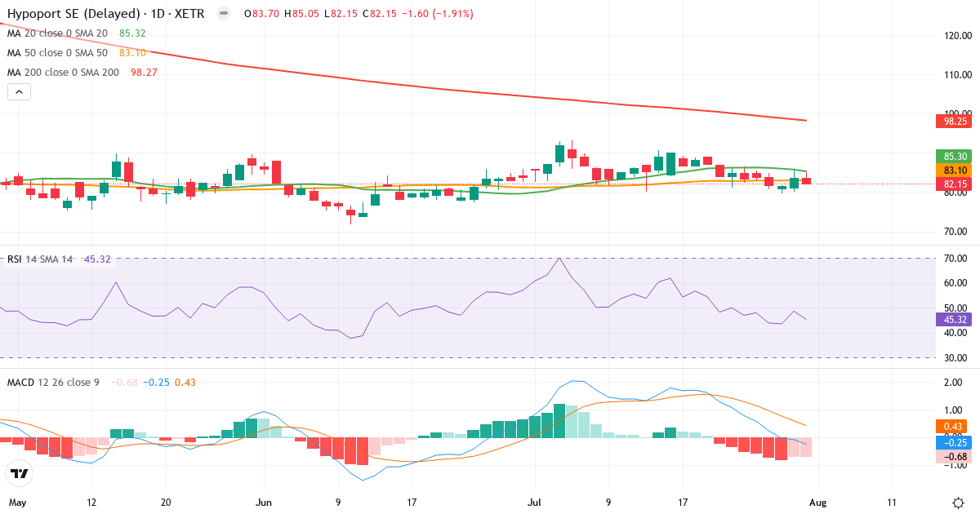Click the RSI 30.00 axis tick
This screenshot has height=514, width=980.
pos(956,357)
